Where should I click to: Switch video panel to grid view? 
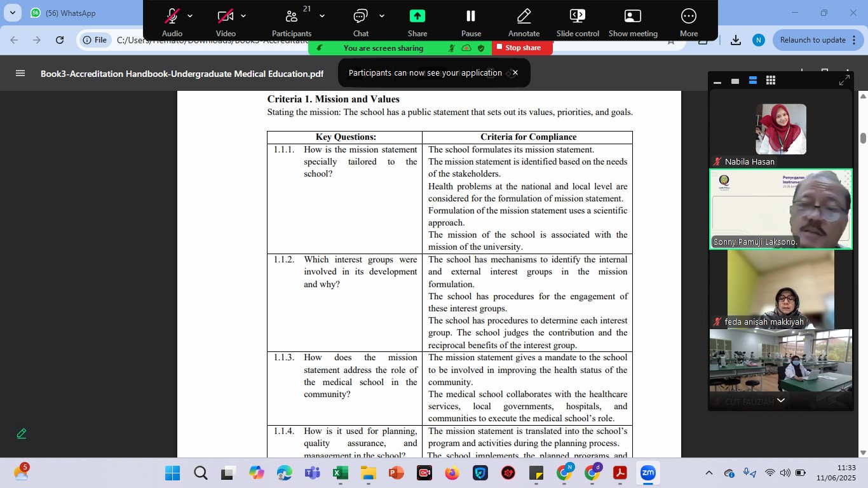[x=771, y=81]
